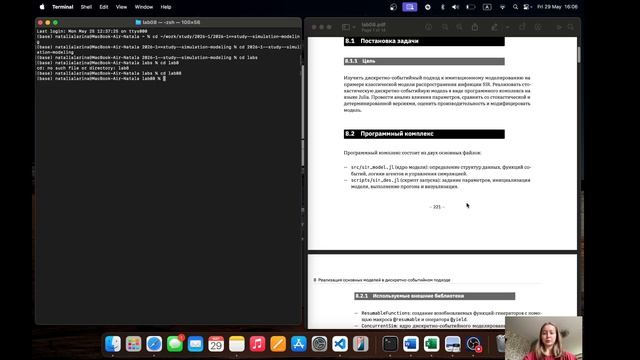Open the screen recorder app in Dock
The image size is (640, 360).
tap(473, 344)
